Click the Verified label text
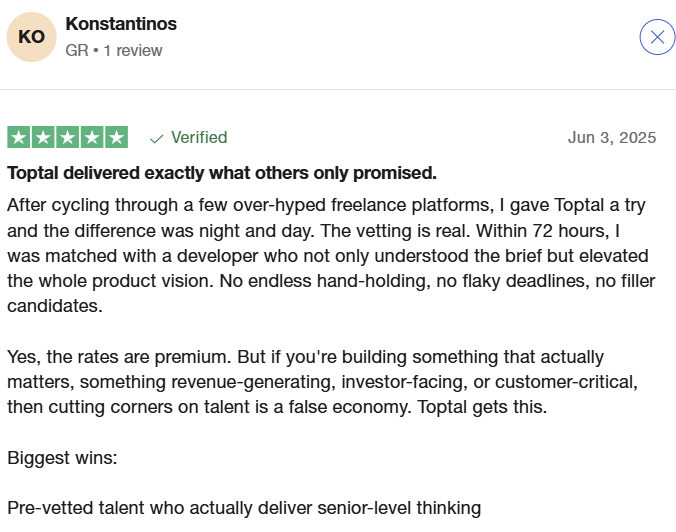This screenshot has width=676, height=532. [x=199, y=138]
